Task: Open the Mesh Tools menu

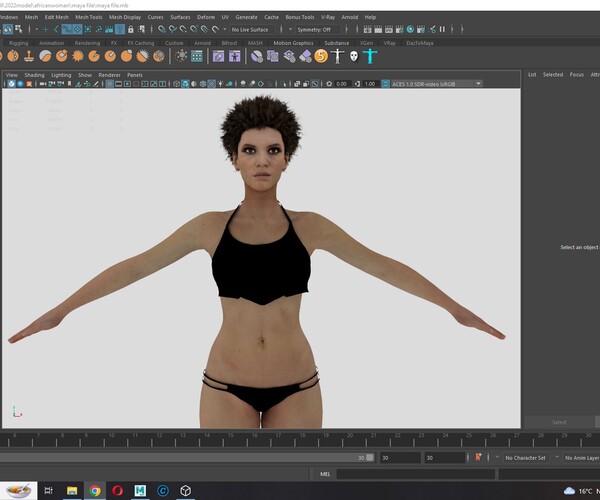Action: click(x=88, y=17)
